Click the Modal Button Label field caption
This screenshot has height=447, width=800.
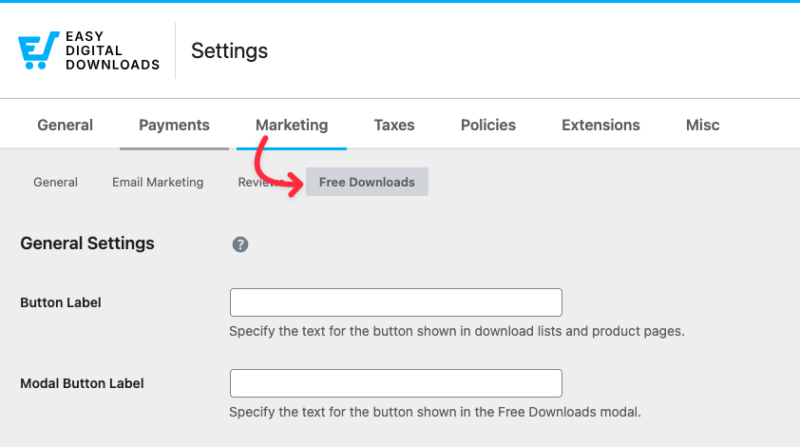click(x=82, y=383)
